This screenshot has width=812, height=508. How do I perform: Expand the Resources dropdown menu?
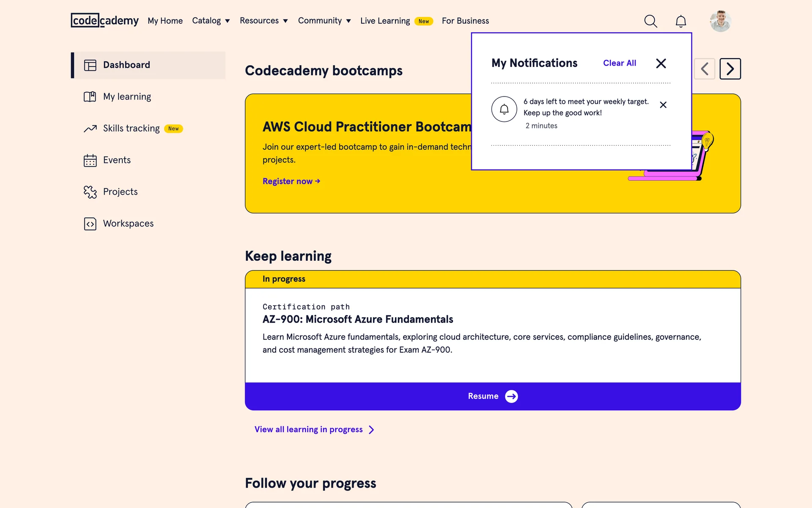click(x=263, y=21)
